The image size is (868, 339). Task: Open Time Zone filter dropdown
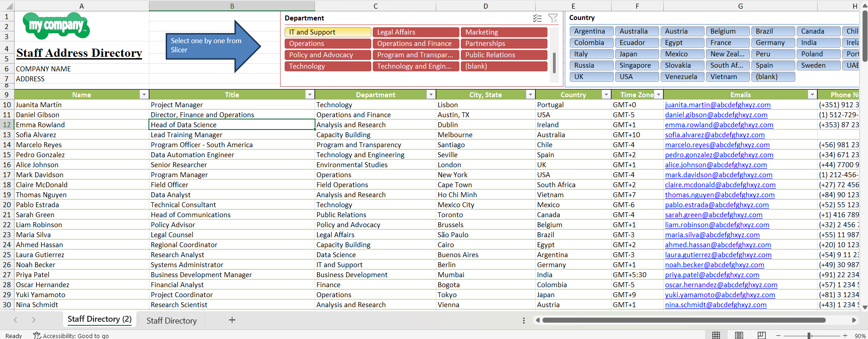click(659, 95)
